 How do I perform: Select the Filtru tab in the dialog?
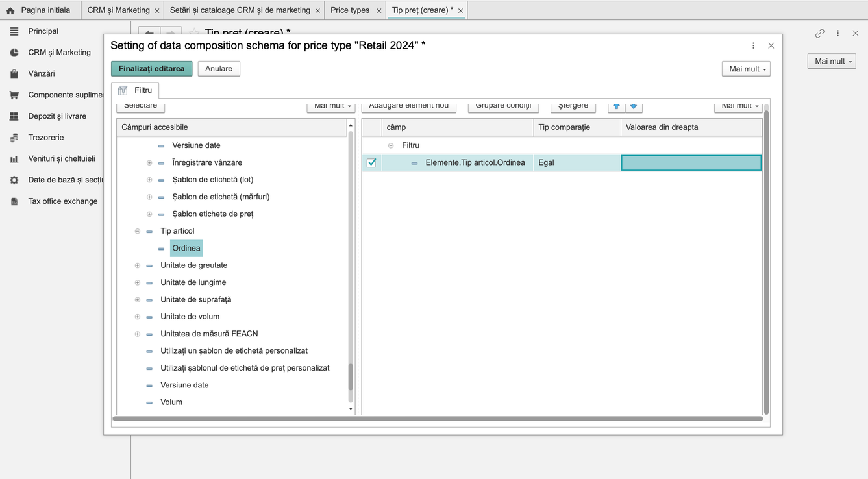click(135, 90)
